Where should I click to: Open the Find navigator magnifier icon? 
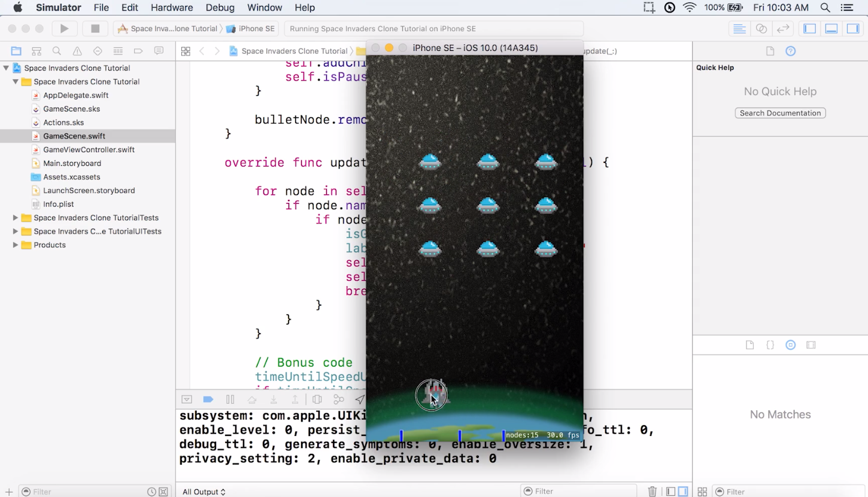coord(57,51)
